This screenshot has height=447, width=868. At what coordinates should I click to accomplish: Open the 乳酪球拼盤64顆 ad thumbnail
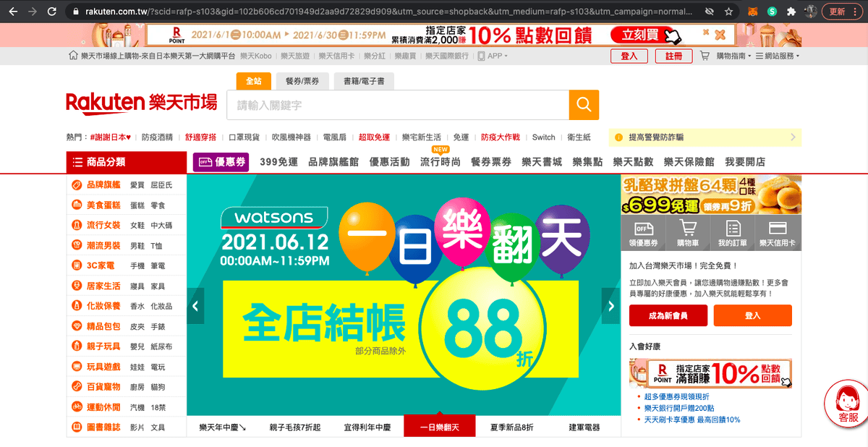[x=712, y=195]
